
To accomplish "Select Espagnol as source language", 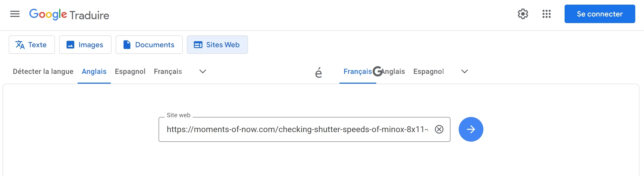I will 130,71.
